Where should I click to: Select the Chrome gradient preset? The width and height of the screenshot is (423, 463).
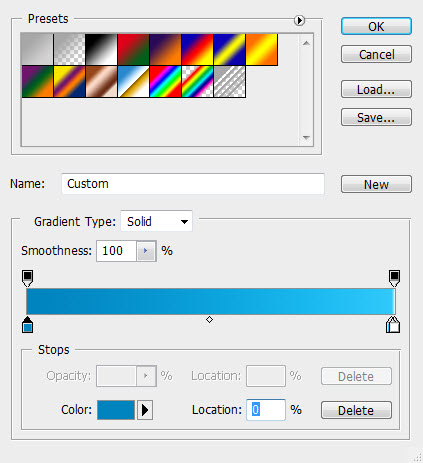(x=133, y=82)
